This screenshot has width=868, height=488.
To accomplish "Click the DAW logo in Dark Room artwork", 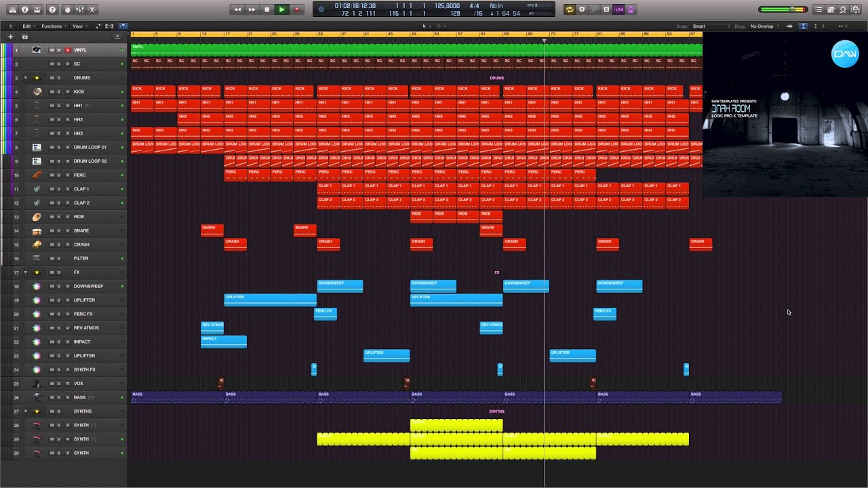I will [845, 54].
